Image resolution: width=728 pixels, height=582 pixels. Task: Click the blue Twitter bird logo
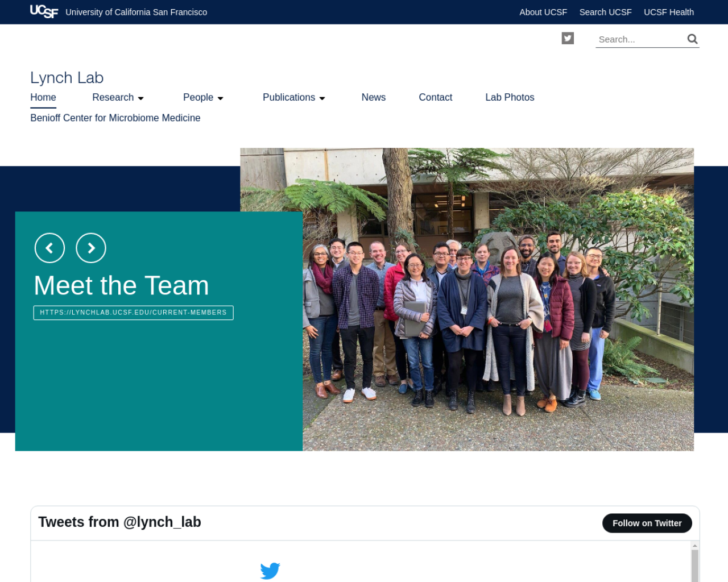point(270,570)
